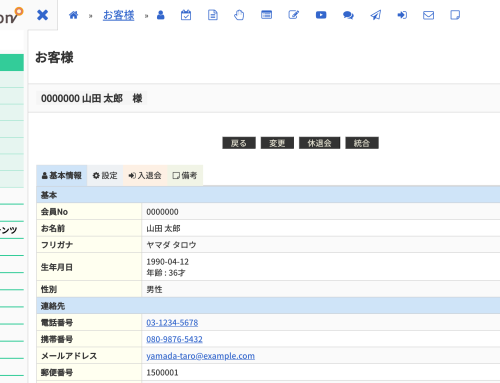500x383 pixels.
Task: Click the 休退会 button
Action: [319, 143]
